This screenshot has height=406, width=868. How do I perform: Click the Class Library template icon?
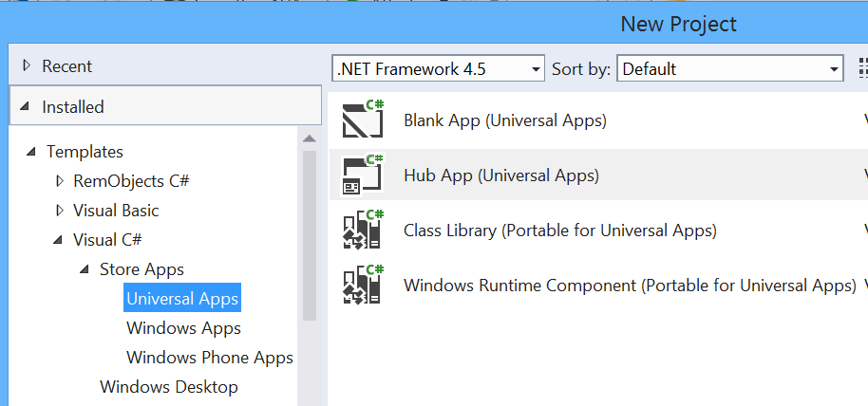[x=363, y=230]
